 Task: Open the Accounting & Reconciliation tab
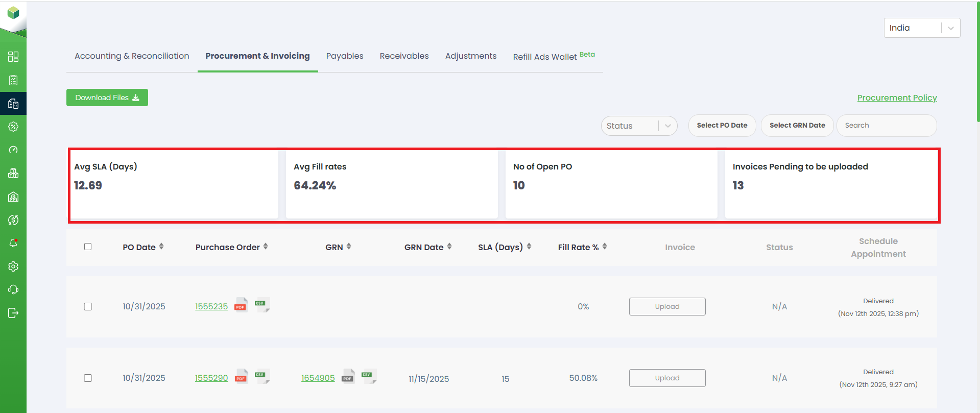tap(132, 56)
